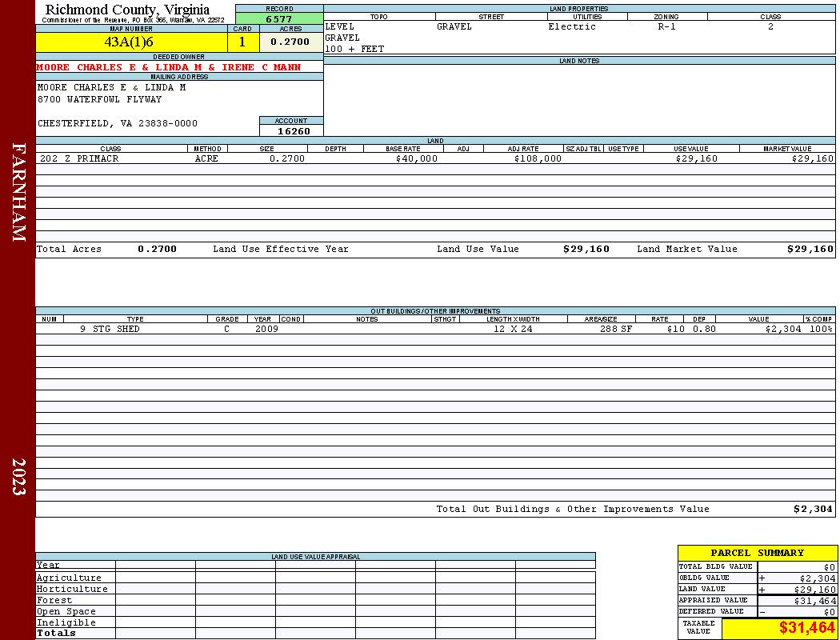Screen dimensions: 840x640
Task: Click the use value $29,160 in land row
Action: [x=697, y=159]
